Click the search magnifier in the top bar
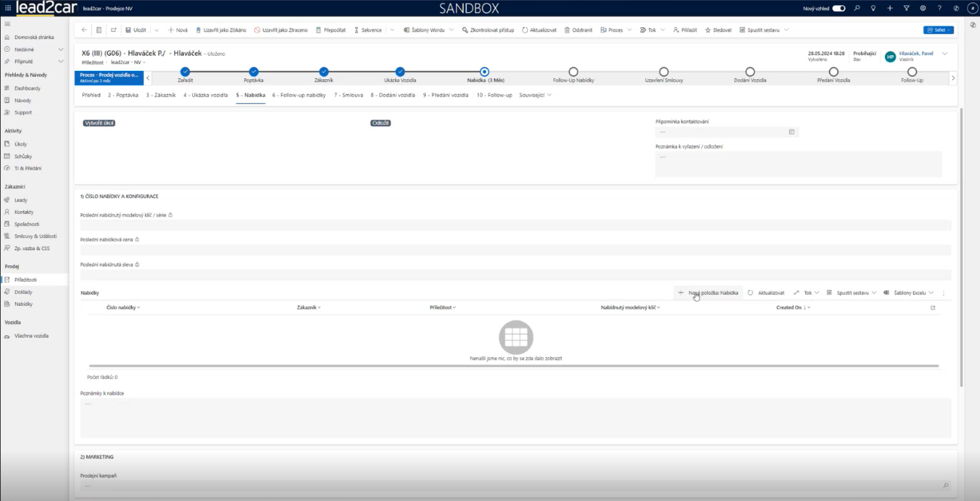 856,8
